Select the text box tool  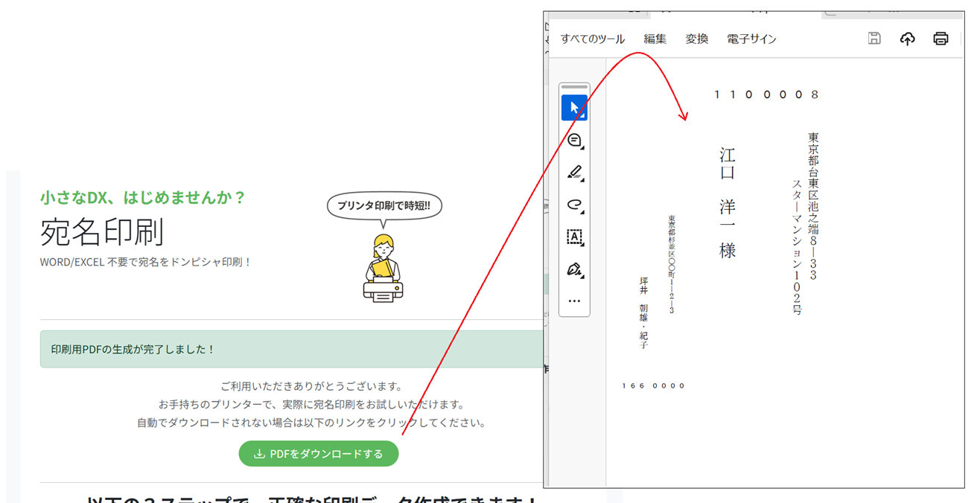[x=574, y=237]
